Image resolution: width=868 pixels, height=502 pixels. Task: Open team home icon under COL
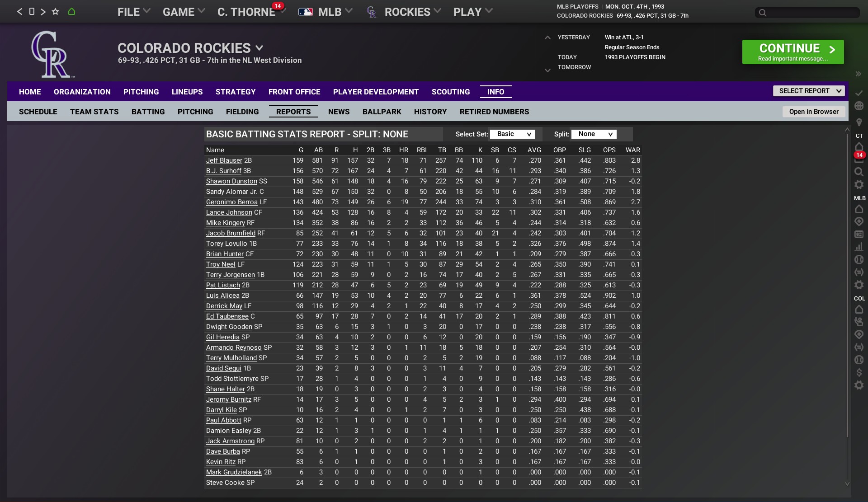pyautogui.click(x=859, y=309)
